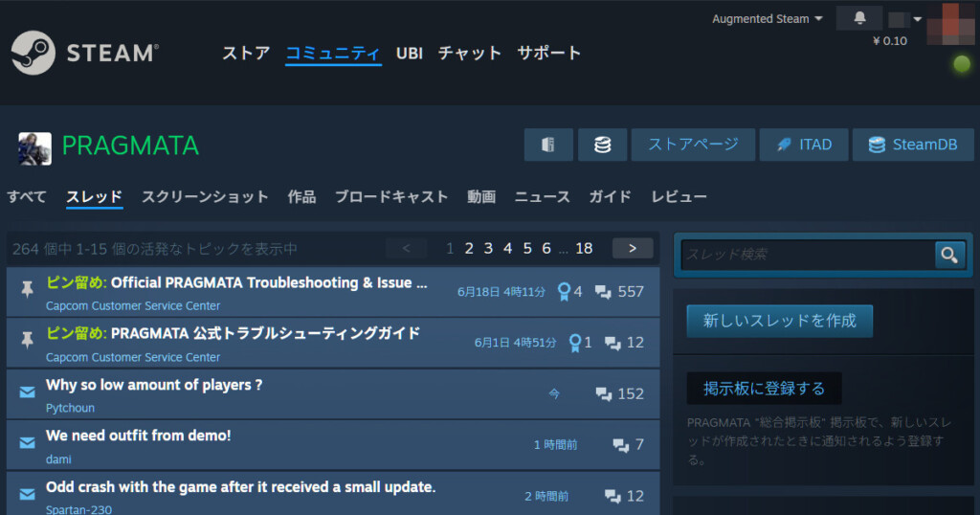
Task: Switch to the スクリーンショット tab
Action: [205, 197]
